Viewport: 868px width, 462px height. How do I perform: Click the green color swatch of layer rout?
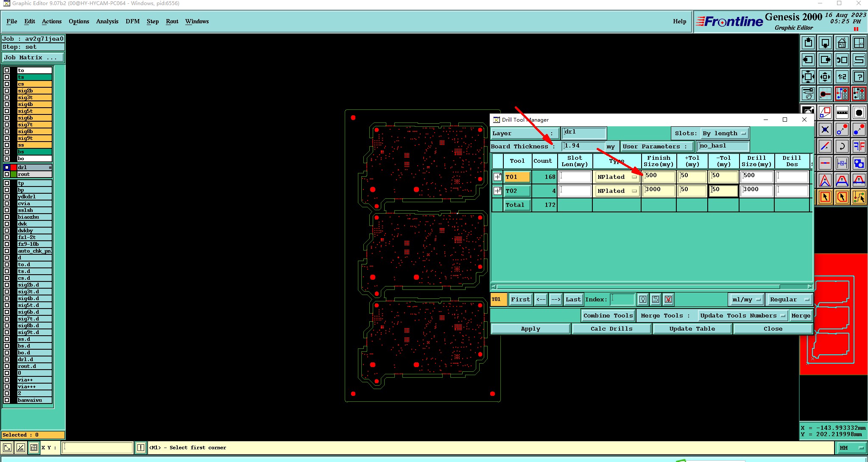pos(14,174)
